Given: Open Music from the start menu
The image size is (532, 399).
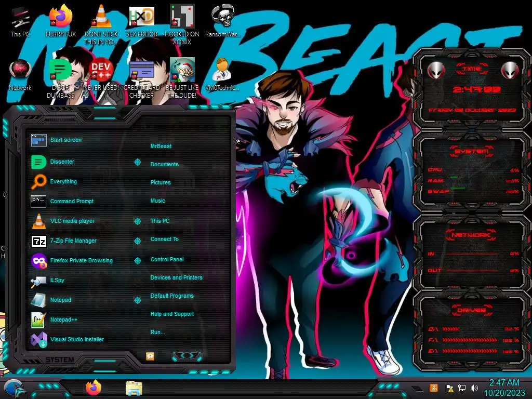Looking at the screenshot, I should [158, 201].
